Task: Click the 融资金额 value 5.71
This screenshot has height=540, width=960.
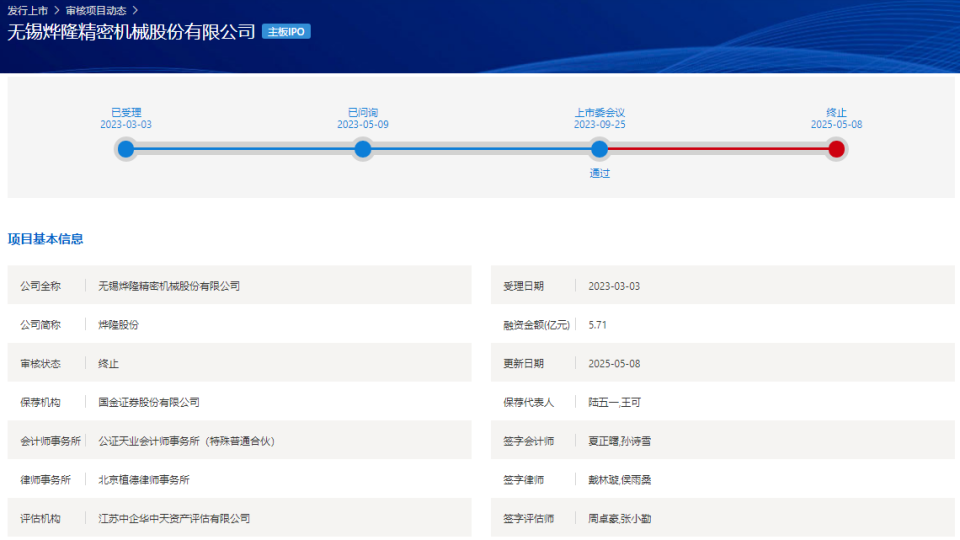Action: 598,324
